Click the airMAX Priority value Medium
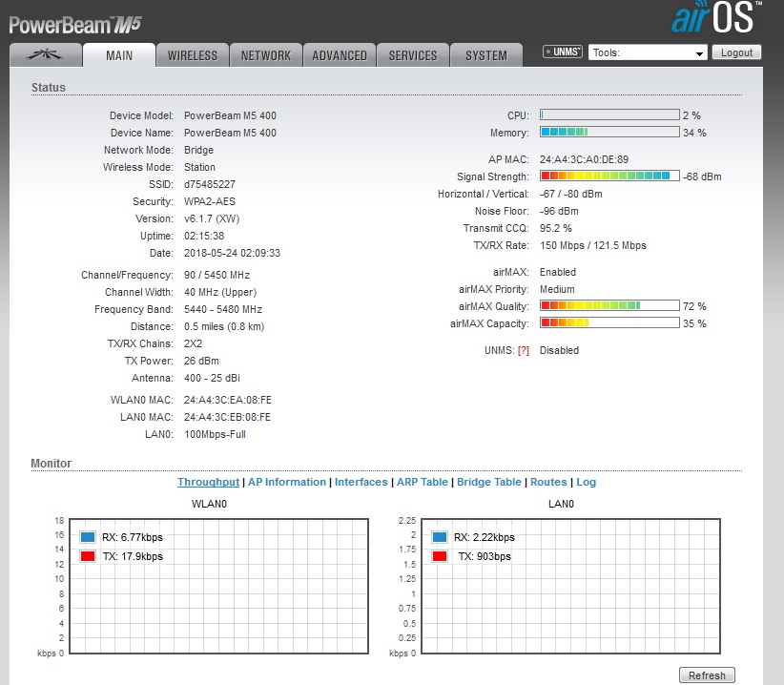The image size is (784, 685). click(557, 289)
